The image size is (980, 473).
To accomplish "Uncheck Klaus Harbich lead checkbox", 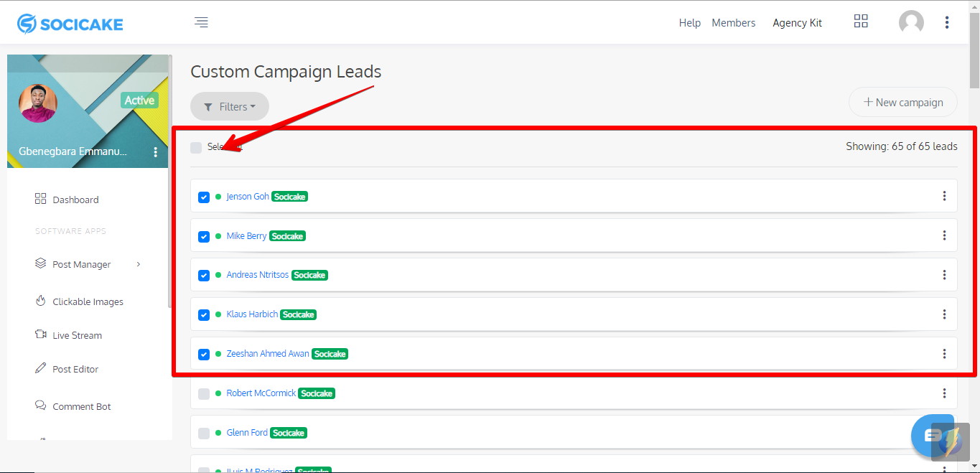I will coord(204,315).
